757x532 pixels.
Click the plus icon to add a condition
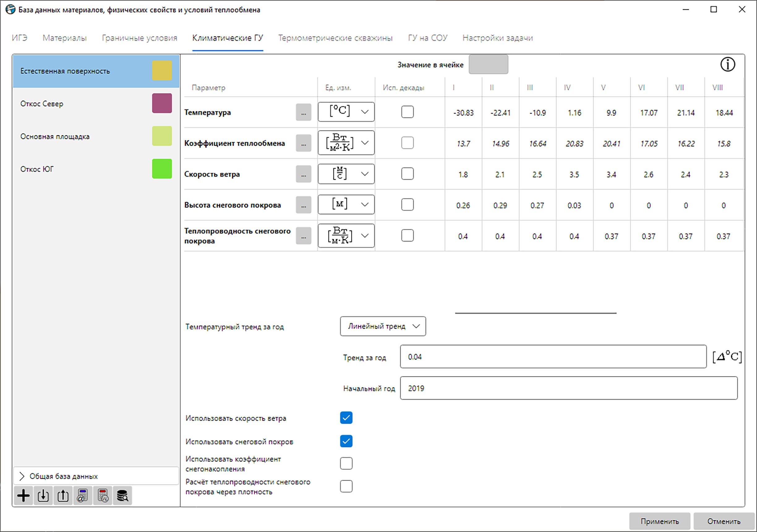click(24, 496)
